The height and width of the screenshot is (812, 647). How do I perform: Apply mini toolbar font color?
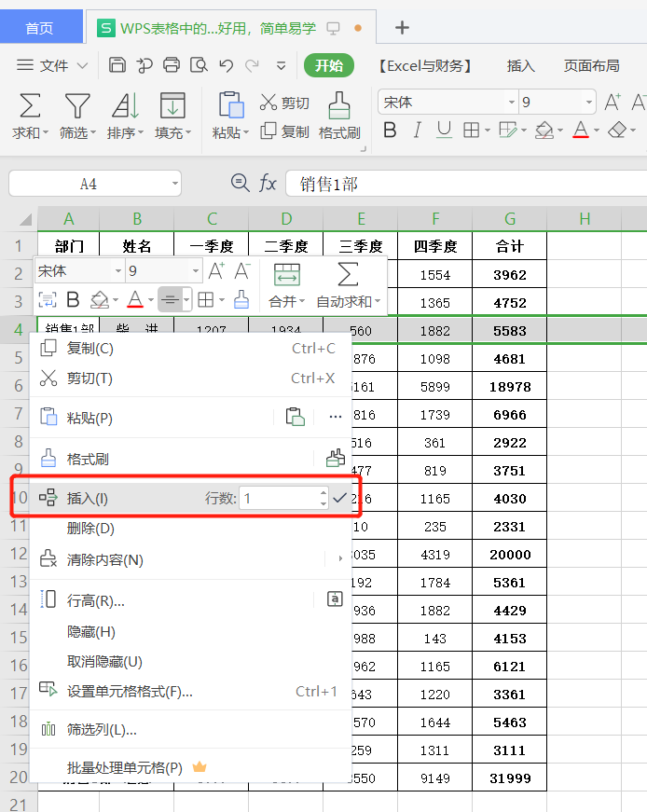(x=135, y=299)
